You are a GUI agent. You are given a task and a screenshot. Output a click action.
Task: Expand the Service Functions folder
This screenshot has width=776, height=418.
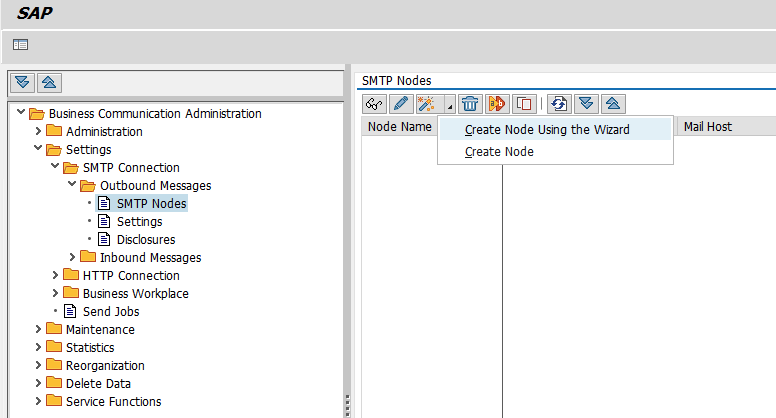pos(38,401)
